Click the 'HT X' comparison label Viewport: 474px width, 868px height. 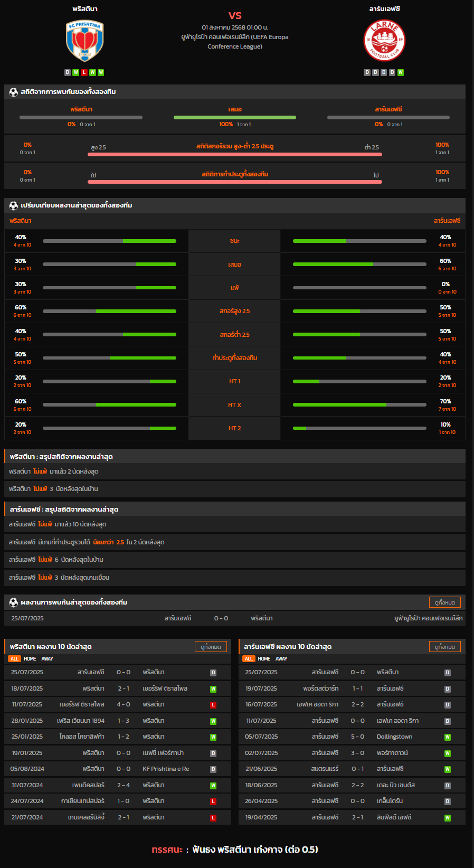(235, 405)
